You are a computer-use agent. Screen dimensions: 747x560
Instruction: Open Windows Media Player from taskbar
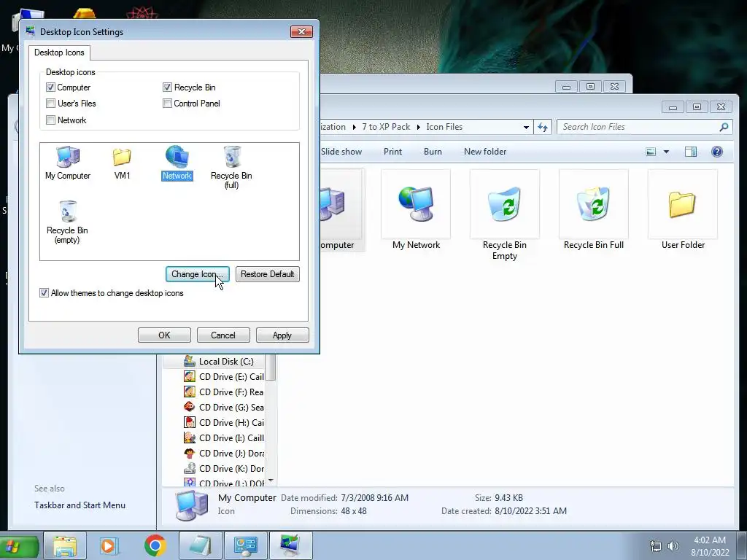(x=109, y=545)
